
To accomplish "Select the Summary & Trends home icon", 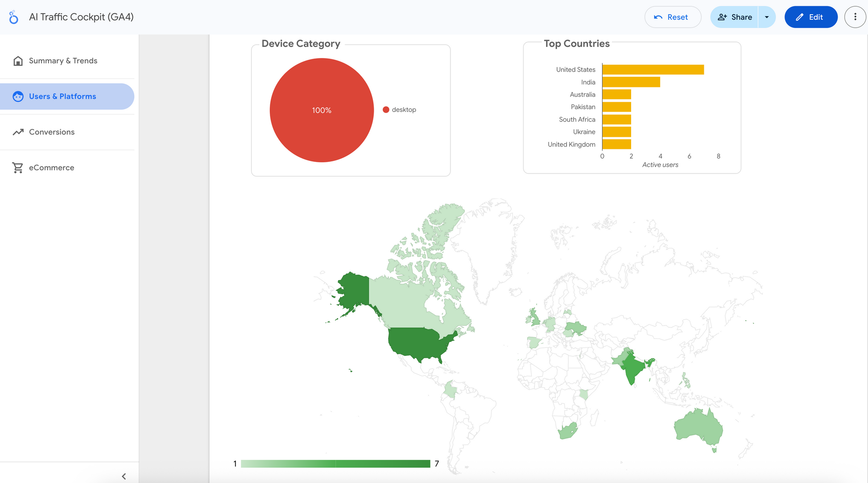I will (18, 61).
